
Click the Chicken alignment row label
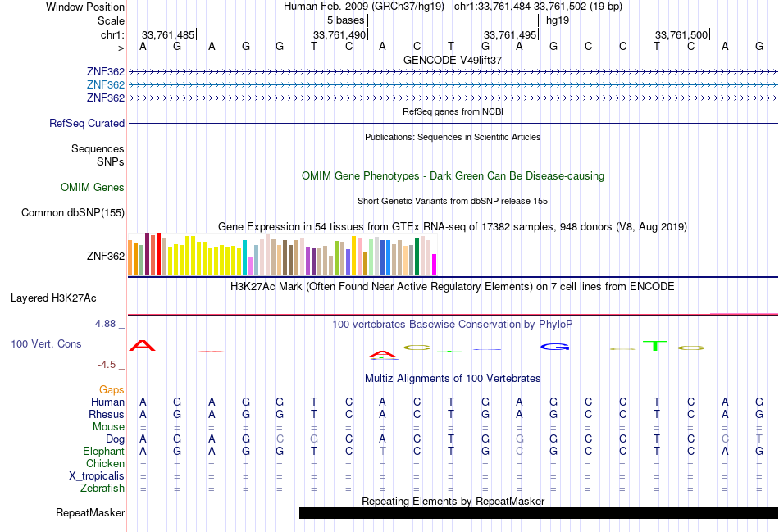105,463
